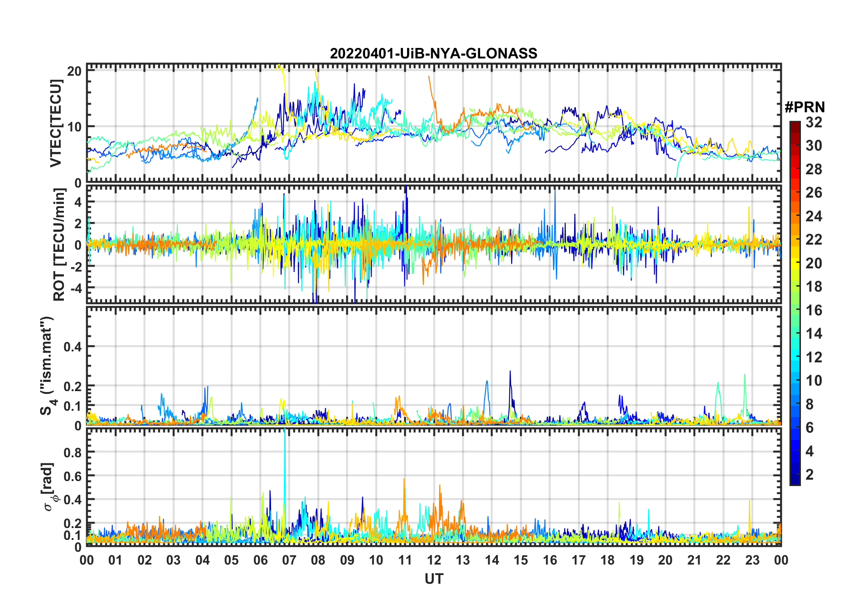This screenshot has width=868, height=607.
Task: Click the UT hour tick label 19
Action: click(x=637, y=560)
